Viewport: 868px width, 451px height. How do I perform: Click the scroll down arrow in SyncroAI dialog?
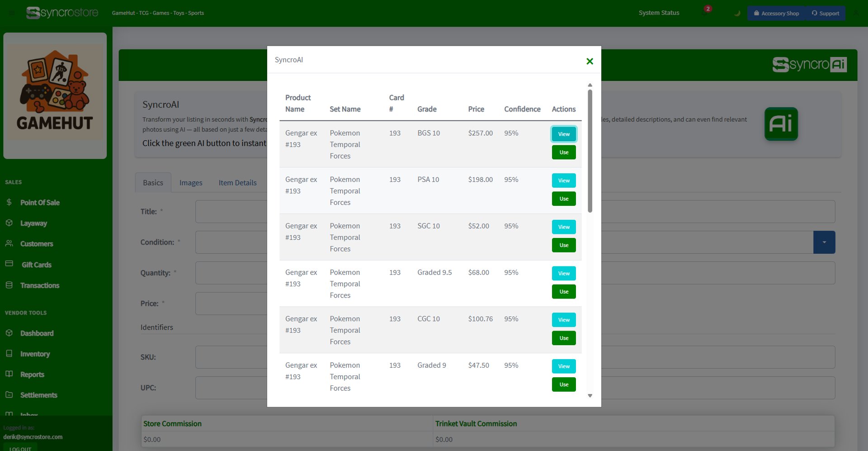pos(590,396)
